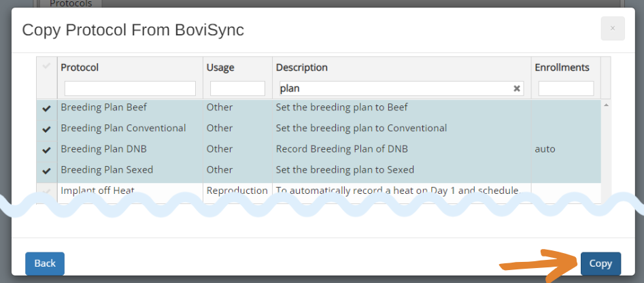The image size is (644, 283).
Task: Uncheck the Breeding Plan Sexed row
Action: coord(46,170)
